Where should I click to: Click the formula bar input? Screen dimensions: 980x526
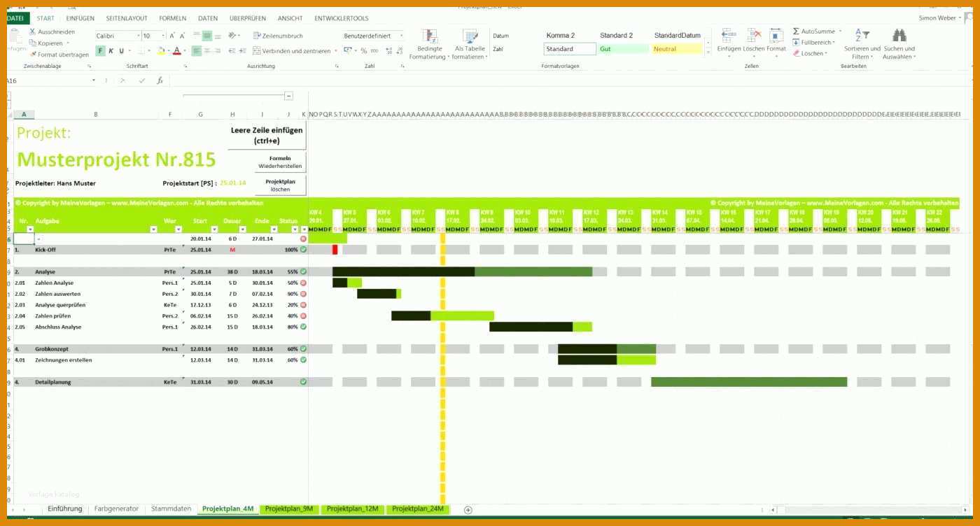(x=570, y=81)
